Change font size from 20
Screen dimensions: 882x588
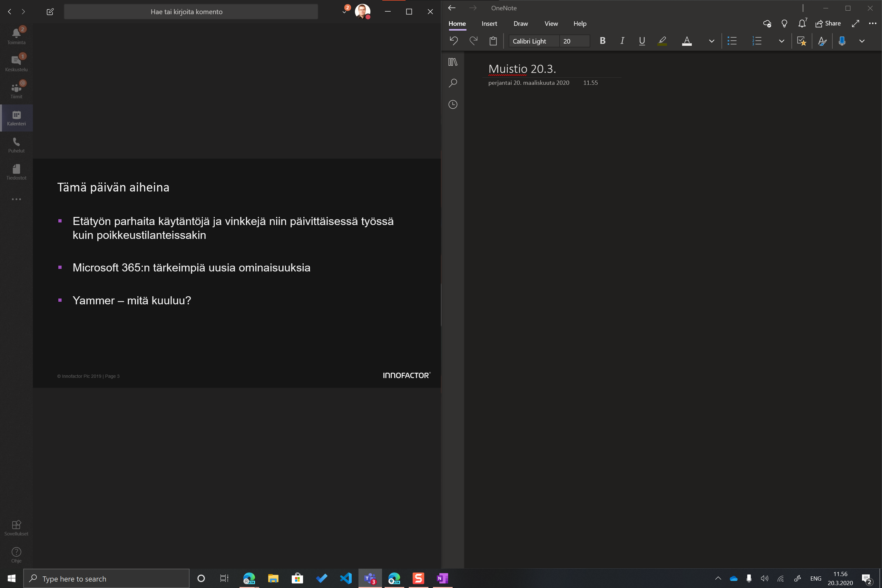(574, 41)
